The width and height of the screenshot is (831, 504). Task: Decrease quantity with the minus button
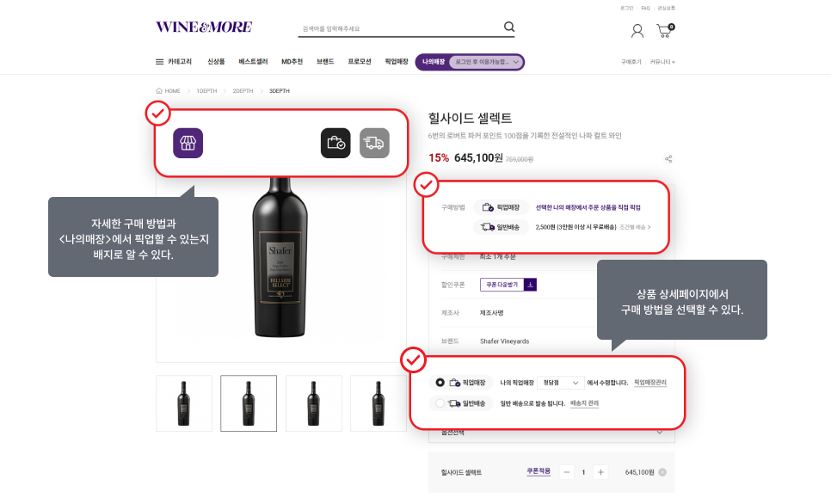[x=567, y=472]
